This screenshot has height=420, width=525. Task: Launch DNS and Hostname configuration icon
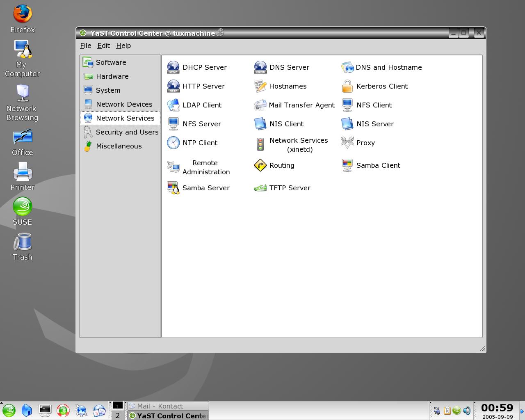[x=347, y=67]
